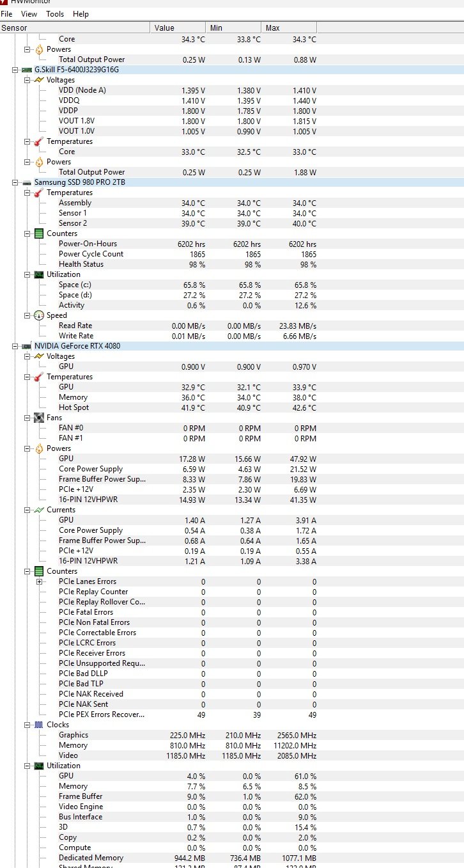Viewport: 464px width, 868px height.
Task: Click the Sensor column header
Action: tap(75, 28)
